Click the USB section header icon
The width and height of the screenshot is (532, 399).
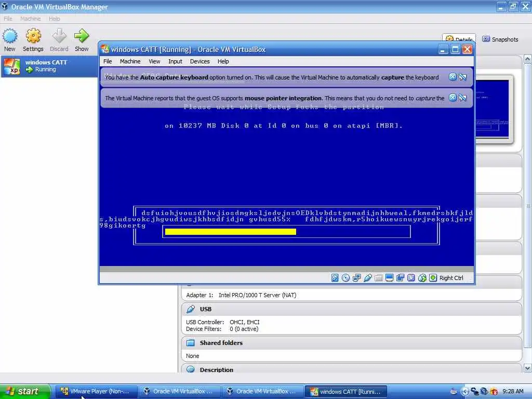[x=191, y=309]
